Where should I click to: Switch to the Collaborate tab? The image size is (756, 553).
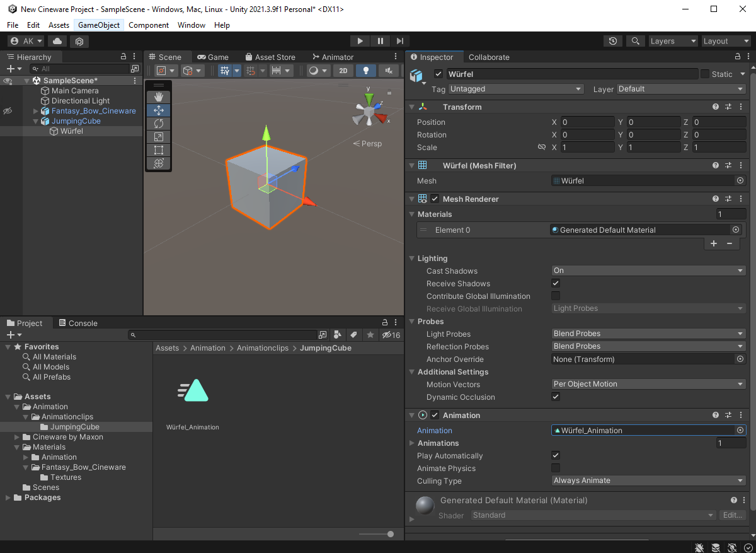(489, 57)
